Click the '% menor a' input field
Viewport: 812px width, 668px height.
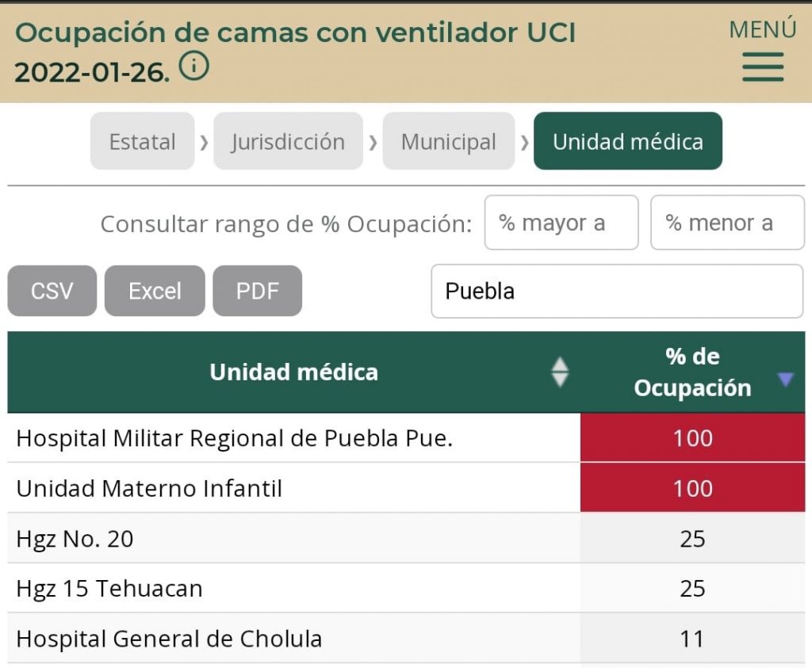coord(727,223)
